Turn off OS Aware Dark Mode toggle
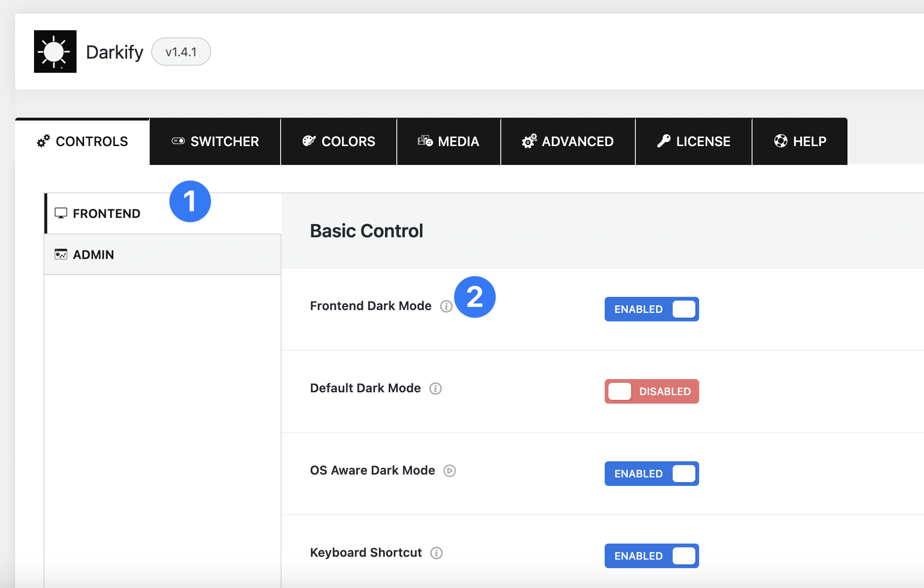The image size is (924, 588). [x=651, y=474]
